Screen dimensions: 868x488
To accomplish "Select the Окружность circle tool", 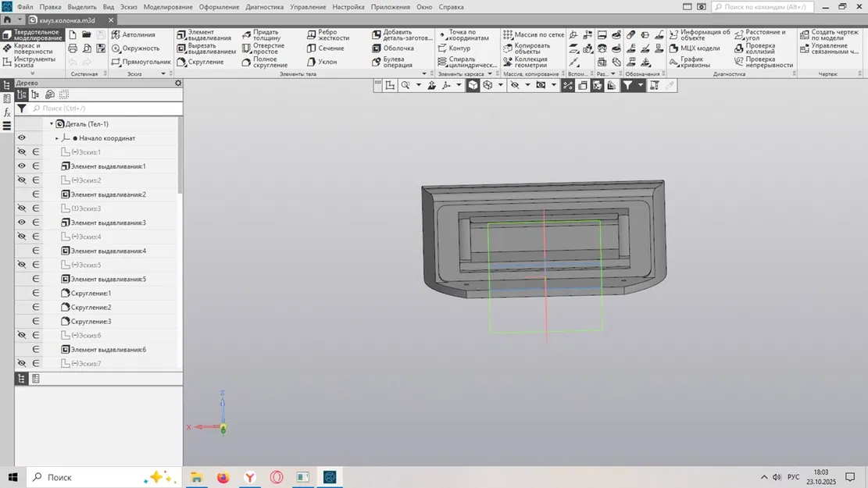I will [x=135, y=48].
